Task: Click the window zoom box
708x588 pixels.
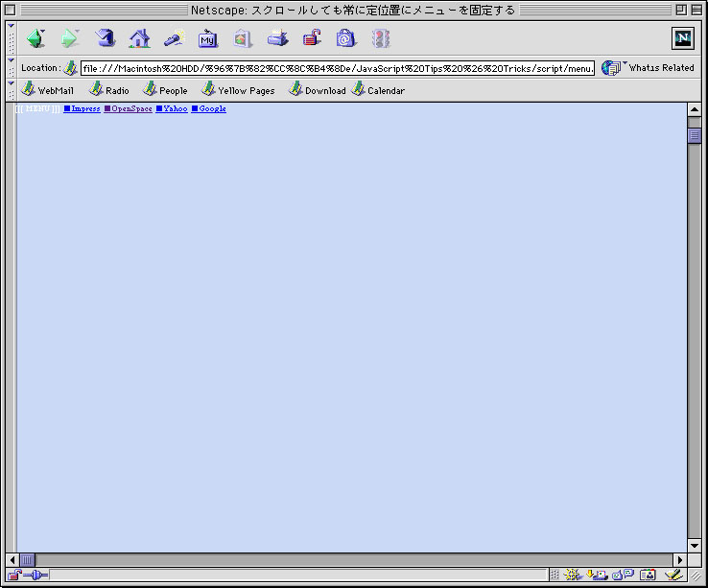Action: point(681,10)
